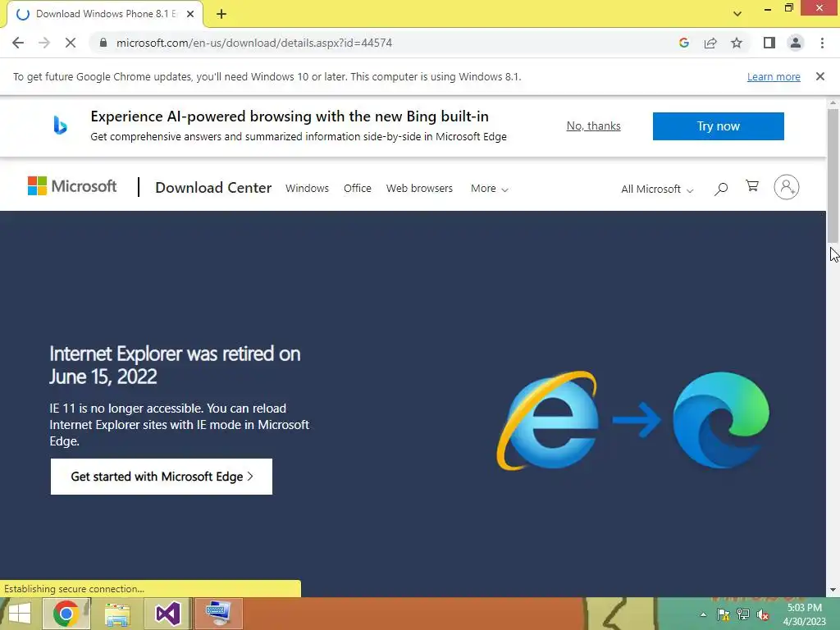
Task: Go back using browser back arrow
Action: pyautogui.click(x=18, y=43)
